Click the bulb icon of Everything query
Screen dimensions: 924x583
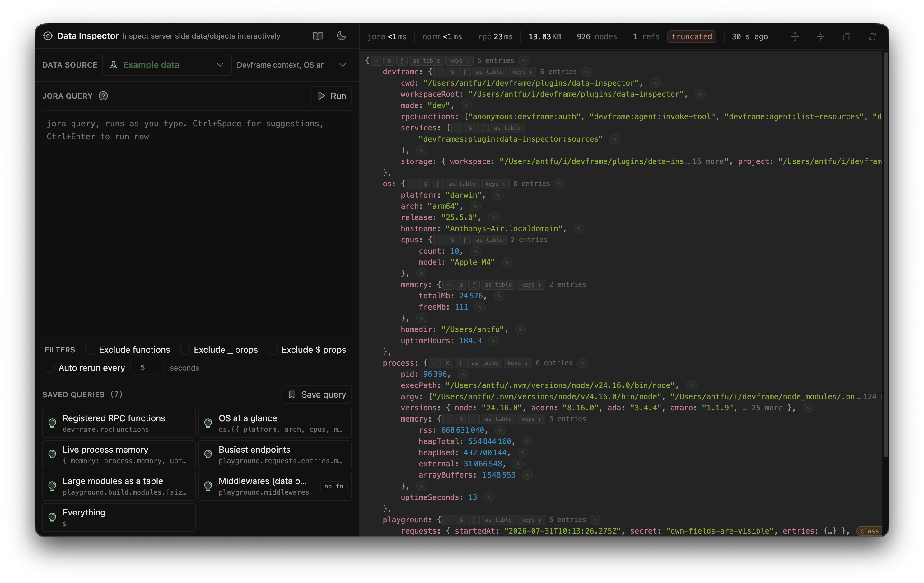tap(53, 518)
